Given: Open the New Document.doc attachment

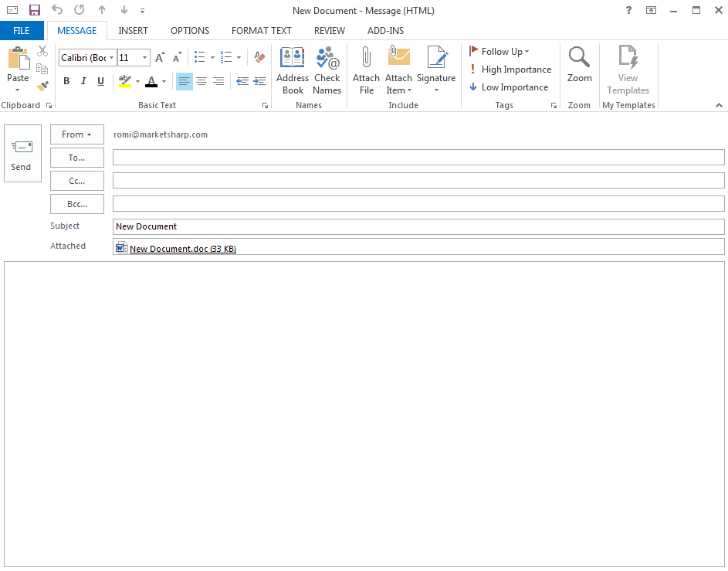Looking at the screenshot, I should coord(176,248).
